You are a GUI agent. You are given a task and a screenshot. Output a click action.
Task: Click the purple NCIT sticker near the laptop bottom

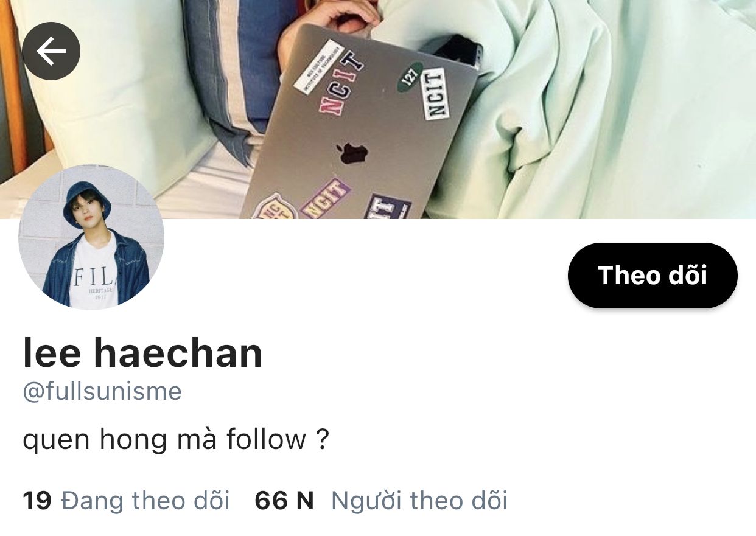point(326,199)
